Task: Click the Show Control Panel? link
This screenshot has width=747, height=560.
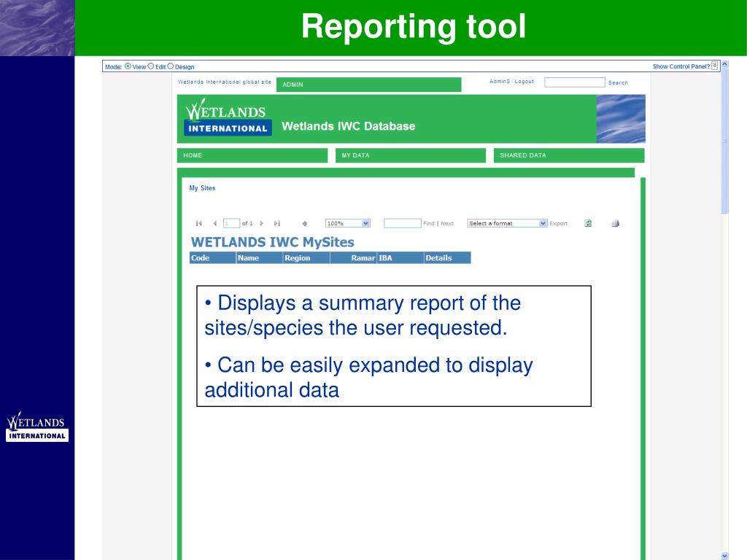Action: pyautogui.click(x=681, y=66)
